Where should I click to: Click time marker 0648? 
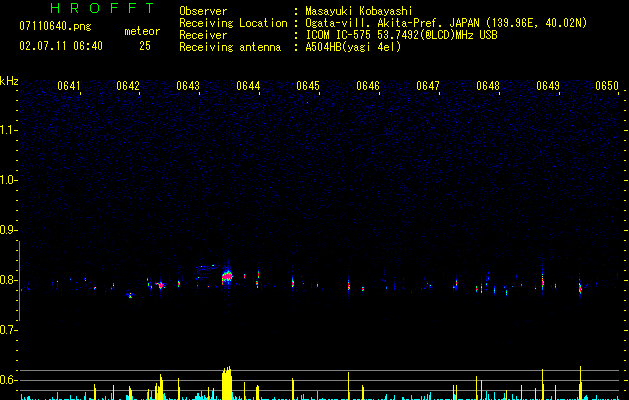click(x=488, y=86)
